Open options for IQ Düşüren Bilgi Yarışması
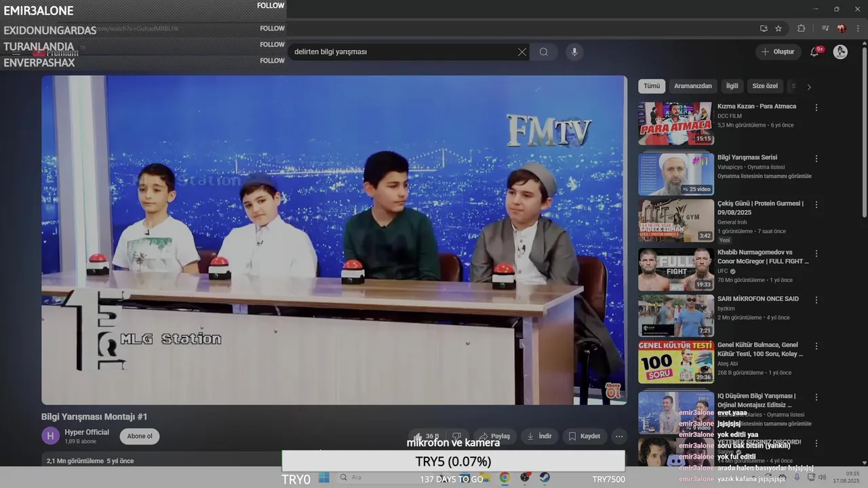The image size is (868, 488). click(816, 396)
